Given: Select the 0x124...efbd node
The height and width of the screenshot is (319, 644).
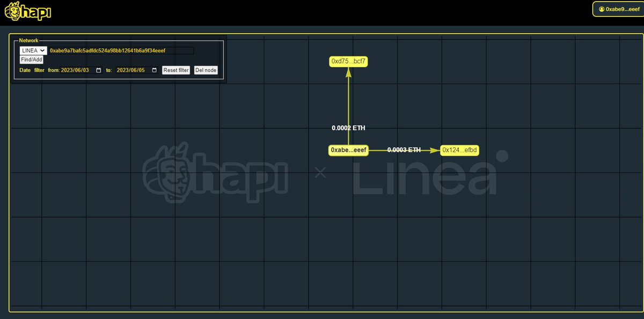Looking at the screenshot, I should click(459, 150).
